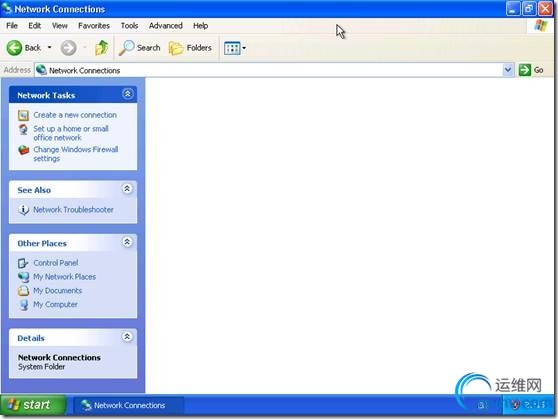This screenshot has height=419, width=558.
Task: Open the Favorites menu
Action: (94, 26)
